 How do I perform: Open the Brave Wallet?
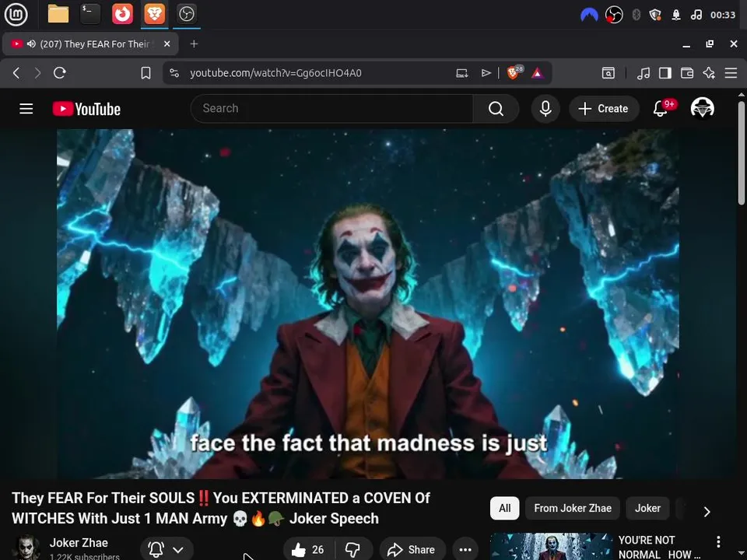tap(687, 73)
